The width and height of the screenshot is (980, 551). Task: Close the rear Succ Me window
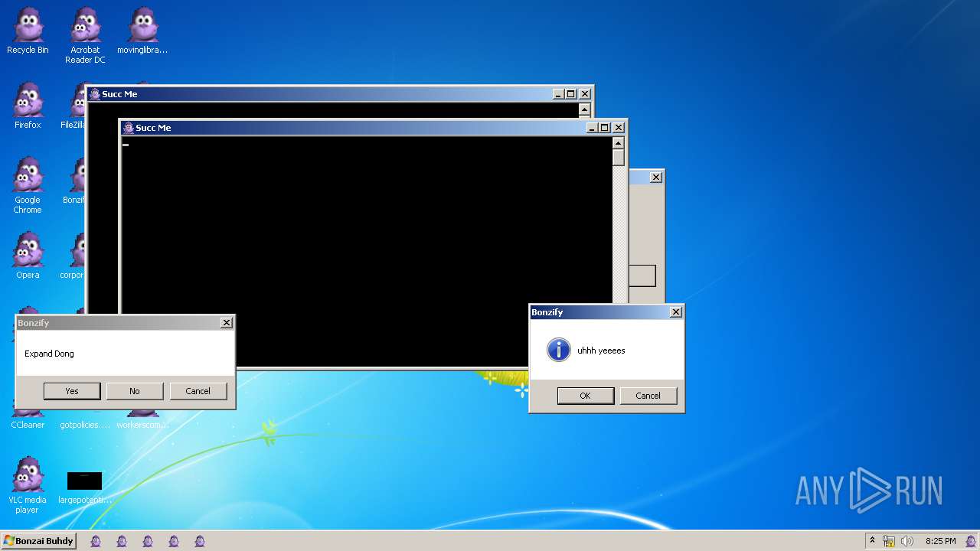pyautogui.click(x=585, y=94)
